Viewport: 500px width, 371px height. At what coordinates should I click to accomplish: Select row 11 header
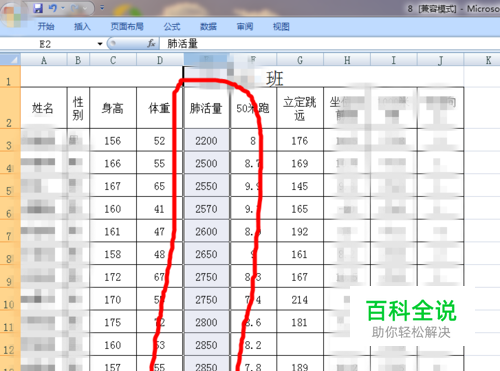(x=10, y=322)
